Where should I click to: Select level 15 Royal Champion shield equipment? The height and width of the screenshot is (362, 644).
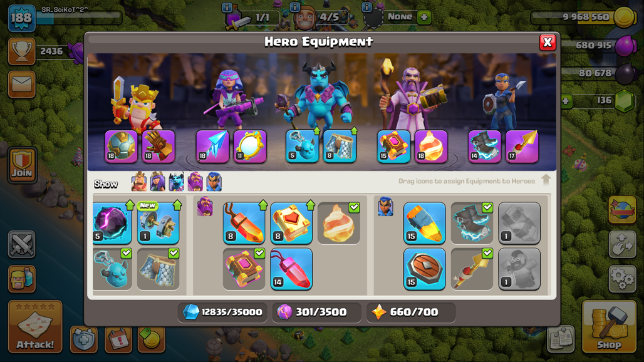pyautogui.click(x=424, y=269)
